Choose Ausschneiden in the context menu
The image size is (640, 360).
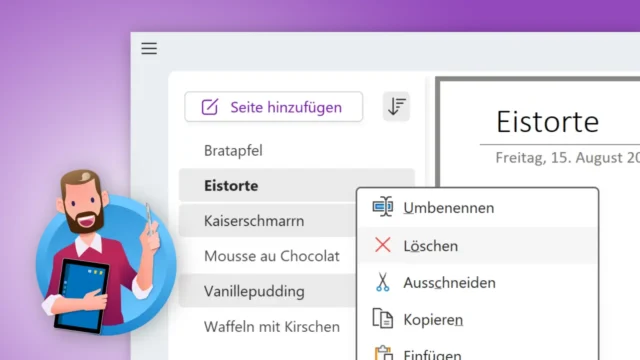[x=478, y=282]
